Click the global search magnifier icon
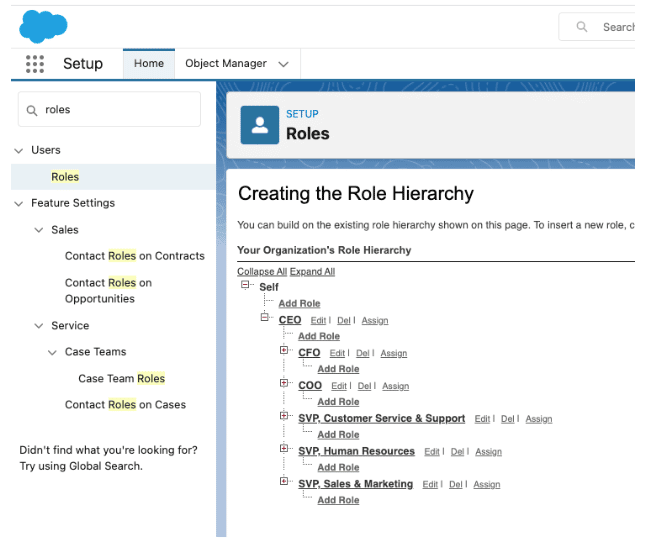 [582, 27]
